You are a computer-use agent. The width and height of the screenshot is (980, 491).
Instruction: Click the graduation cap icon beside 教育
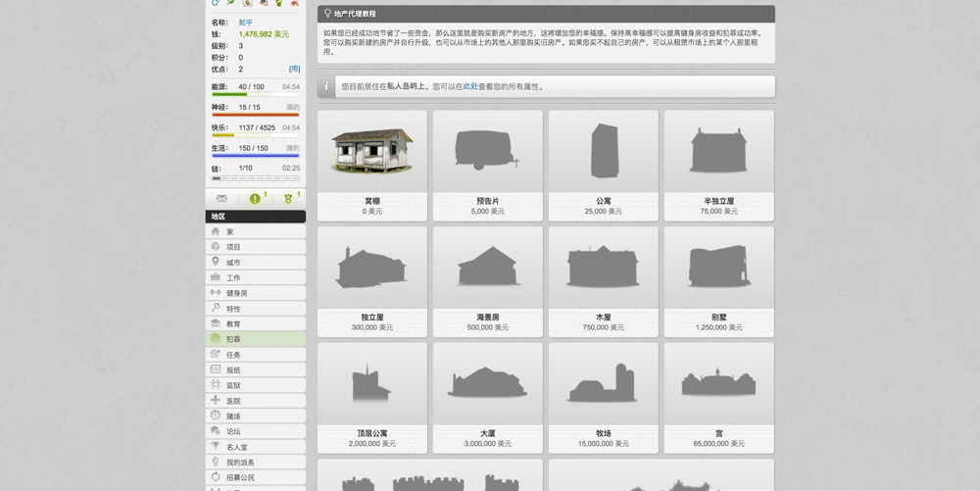coord(216,323)
